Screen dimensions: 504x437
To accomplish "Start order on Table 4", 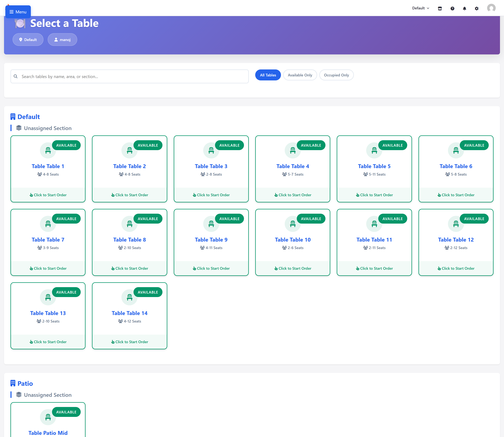I will 293,195.
